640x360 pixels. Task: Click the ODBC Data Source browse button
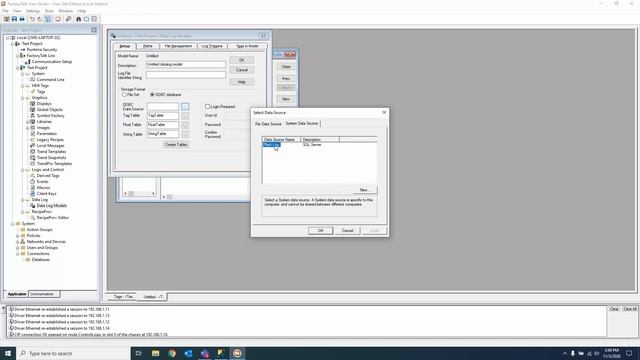(185, 107)
